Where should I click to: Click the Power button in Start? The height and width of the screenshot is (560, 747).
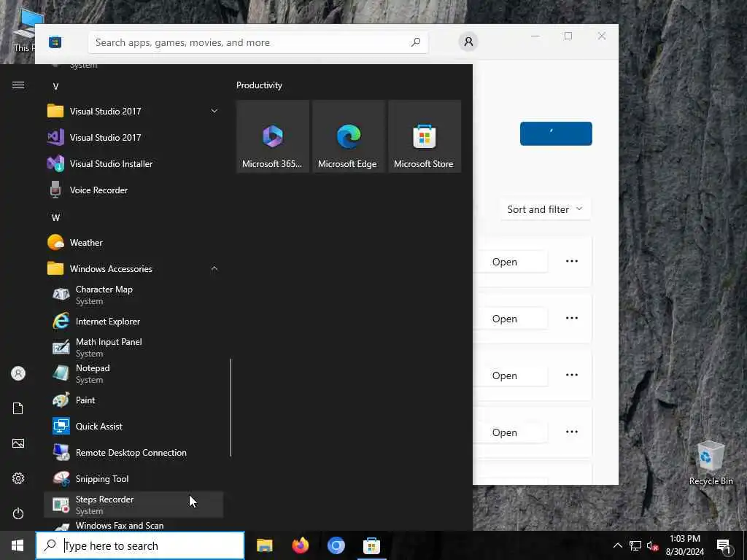18,513
